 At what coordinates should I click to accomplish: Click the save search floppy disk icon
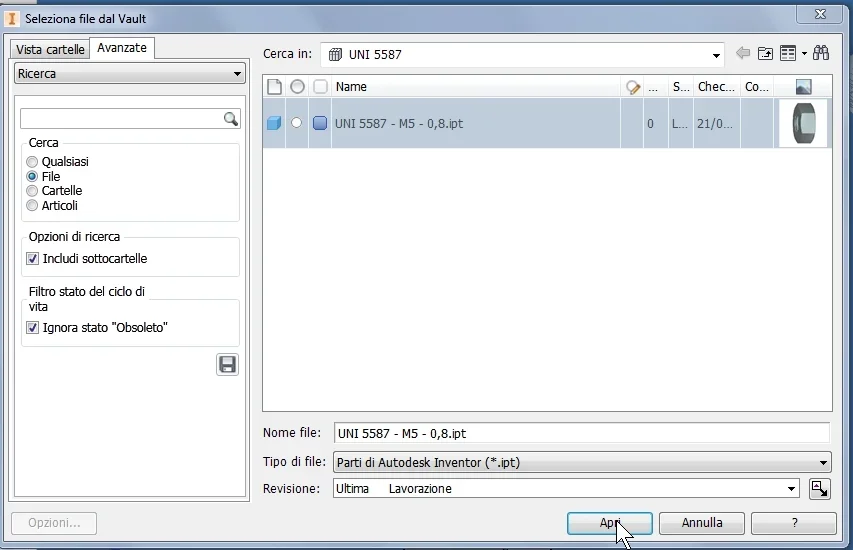click(227, 364)
